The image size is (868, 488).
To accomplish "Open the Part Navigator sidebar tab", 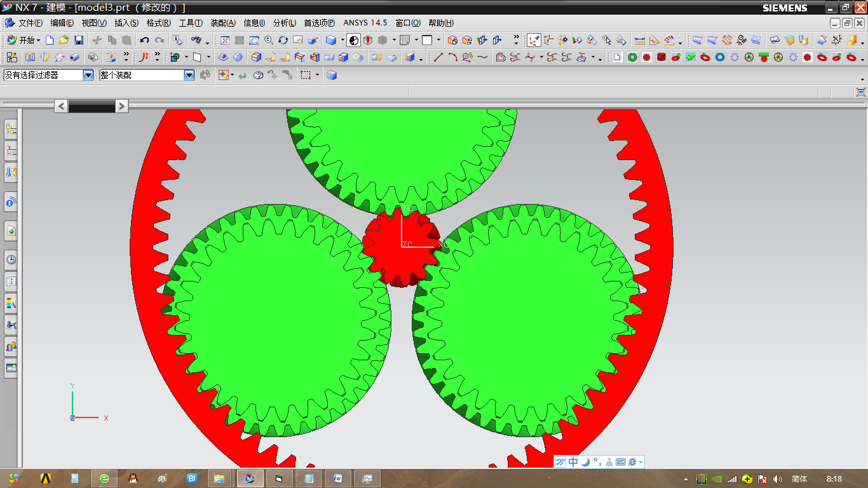I will click(11, 172).
